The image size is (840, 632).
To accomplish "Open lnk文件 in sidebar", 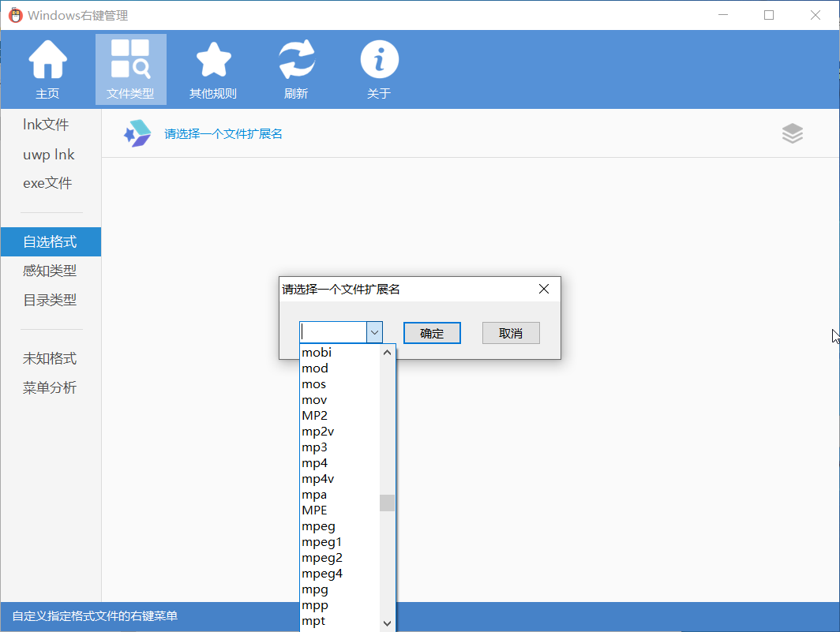I will click(x=46, y=125).
